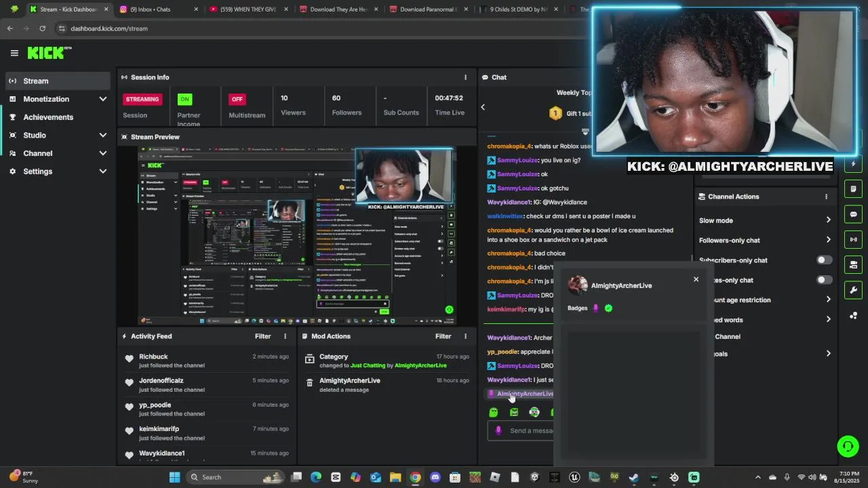This screenshot has width=868, height=488.
Task: Open the Session Info three-dot options menu
Action: click(465, 77)
